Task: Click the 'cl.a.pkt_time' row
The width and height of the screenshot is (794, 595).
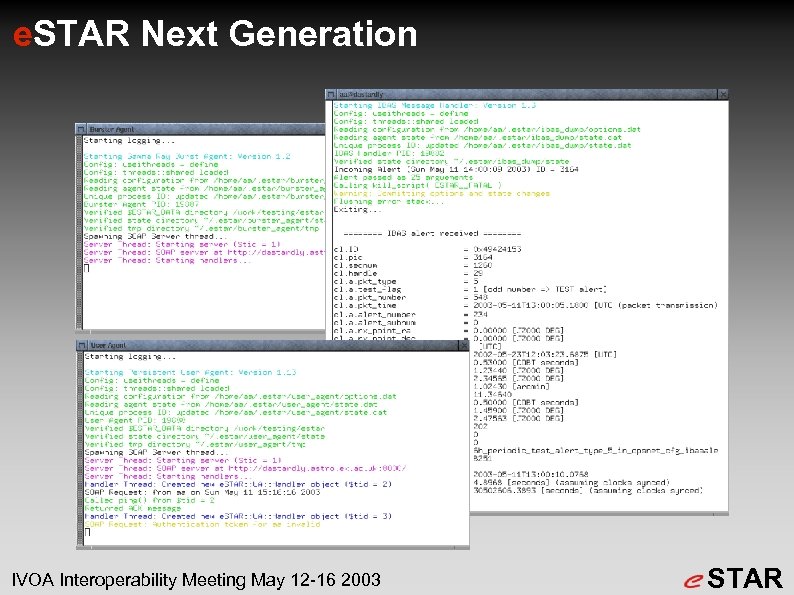Action: tap(526, 305)
